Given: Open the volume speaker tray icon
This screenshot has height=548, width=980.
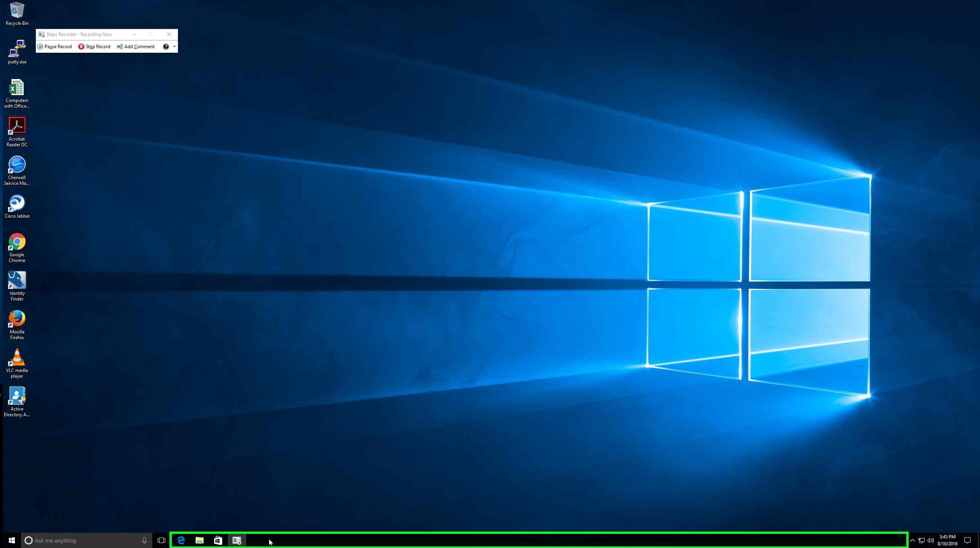Looking at the screenshot, I should (930, 540).
